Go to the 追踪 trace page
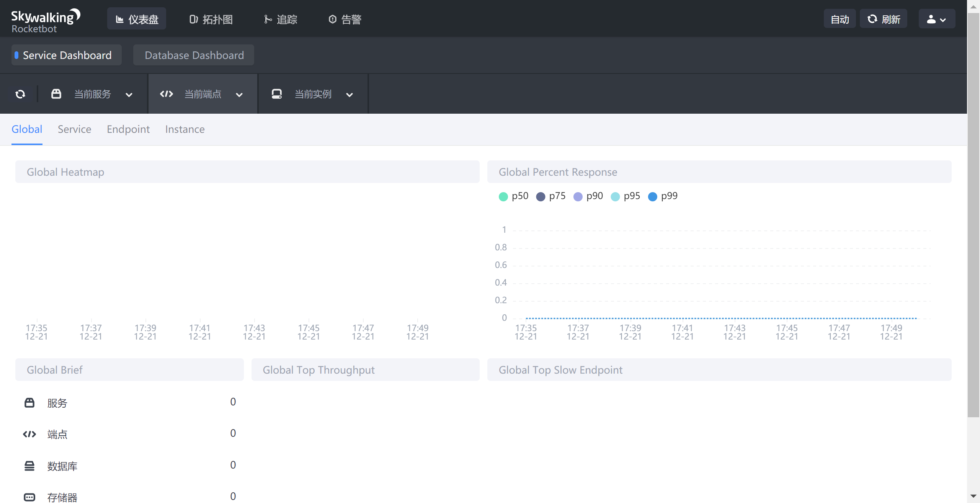The width and height of the screenshot is (980, 503). (281, 19)
